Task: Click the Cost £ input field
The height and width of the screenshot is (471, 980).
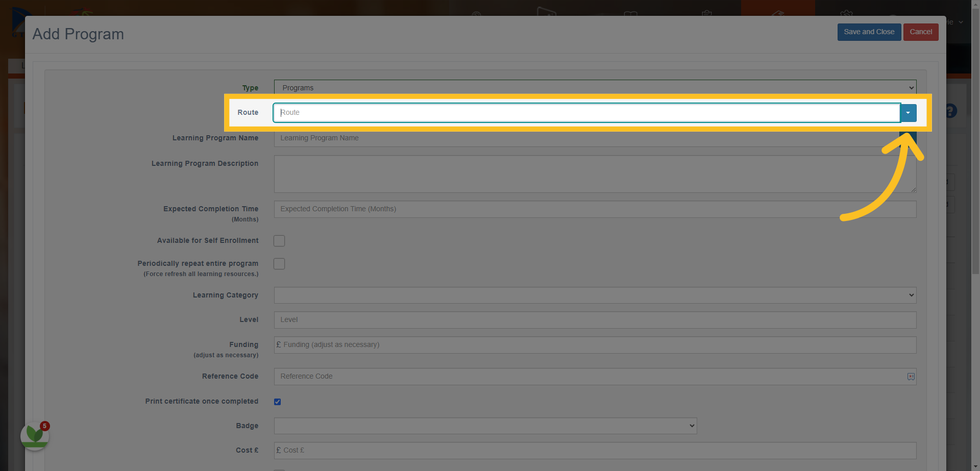Action: [x=595, y=451]
